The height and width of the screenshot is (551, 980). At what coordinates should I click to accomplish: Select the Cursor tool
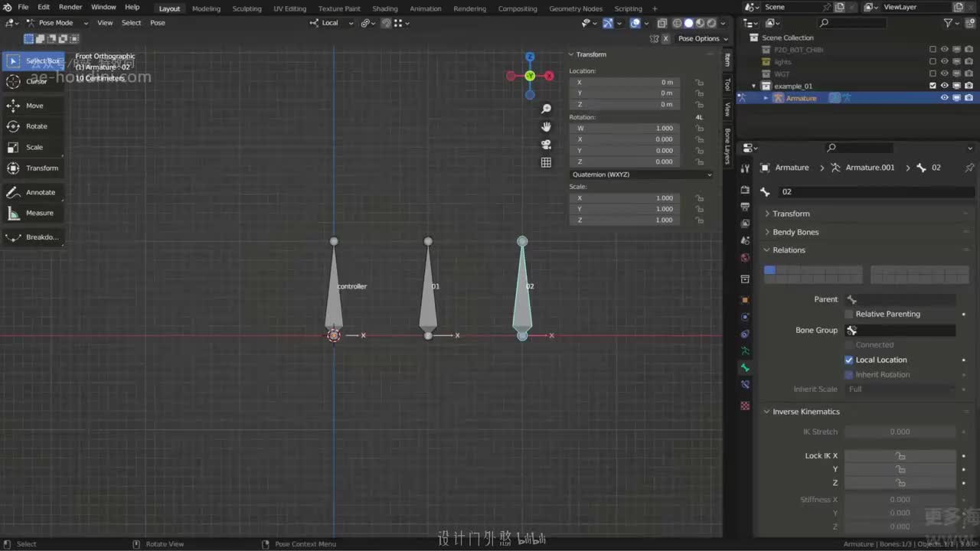click(x=34, y=81)
